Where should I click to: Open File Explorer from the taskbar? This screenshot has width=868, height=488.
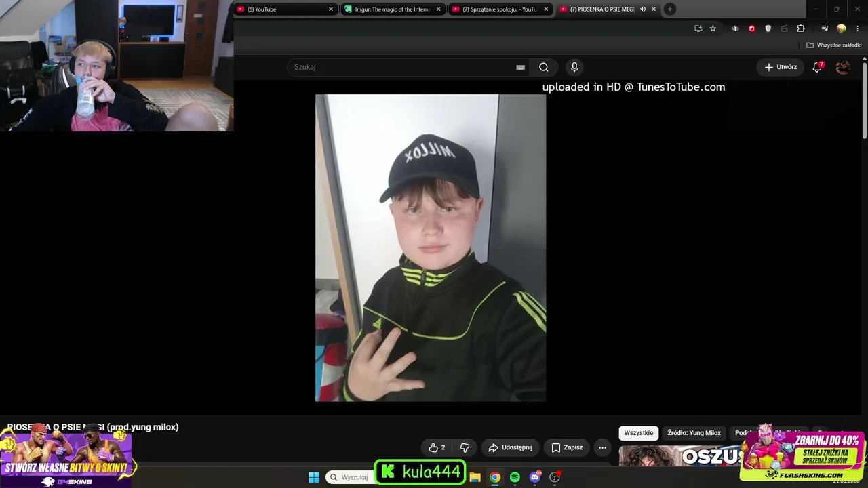click(475, 477)
